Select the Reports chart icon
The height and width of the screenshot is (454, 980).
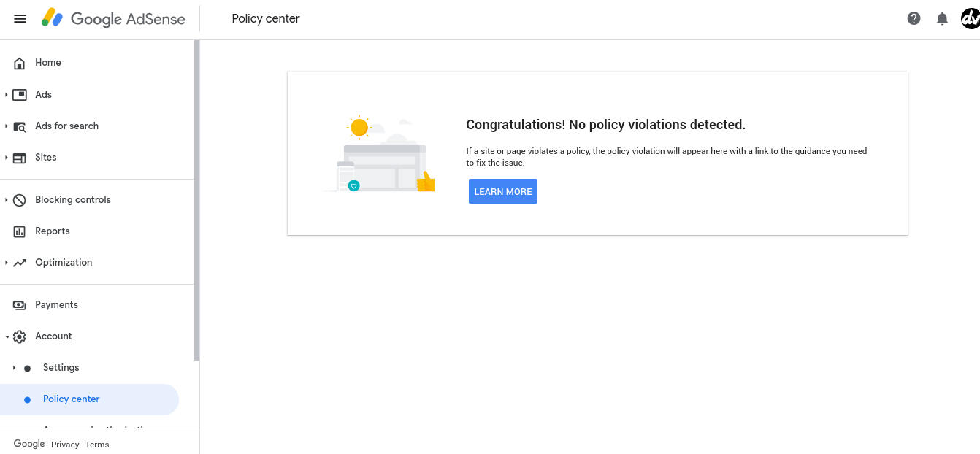tap(20, 231)
